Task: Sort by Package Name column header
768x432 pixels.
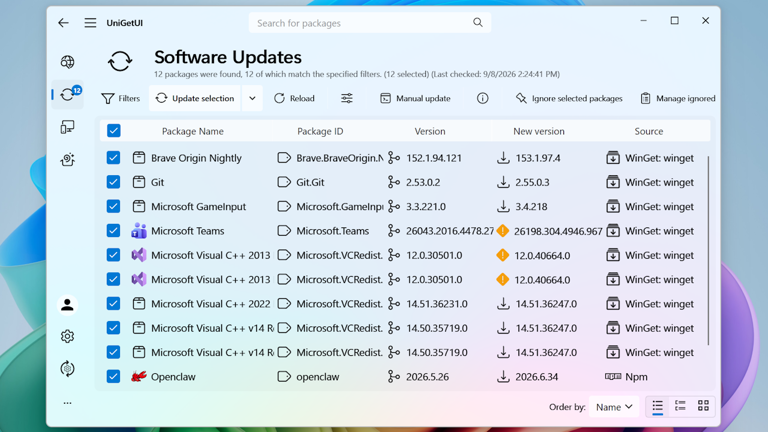Action: point(192,131)
